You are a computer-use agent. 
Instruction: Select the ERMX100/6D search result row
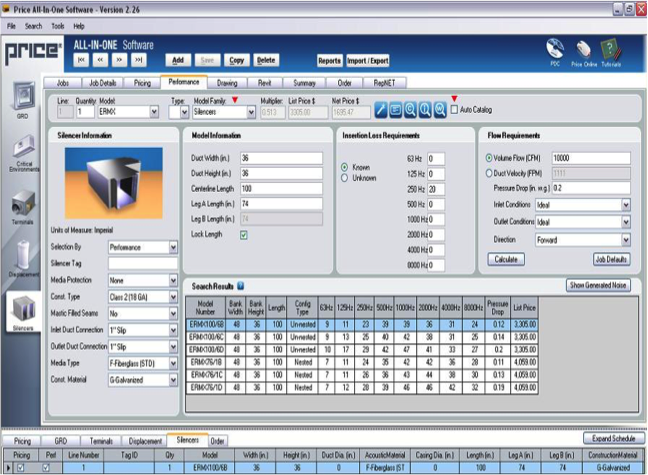coord(362,350)
